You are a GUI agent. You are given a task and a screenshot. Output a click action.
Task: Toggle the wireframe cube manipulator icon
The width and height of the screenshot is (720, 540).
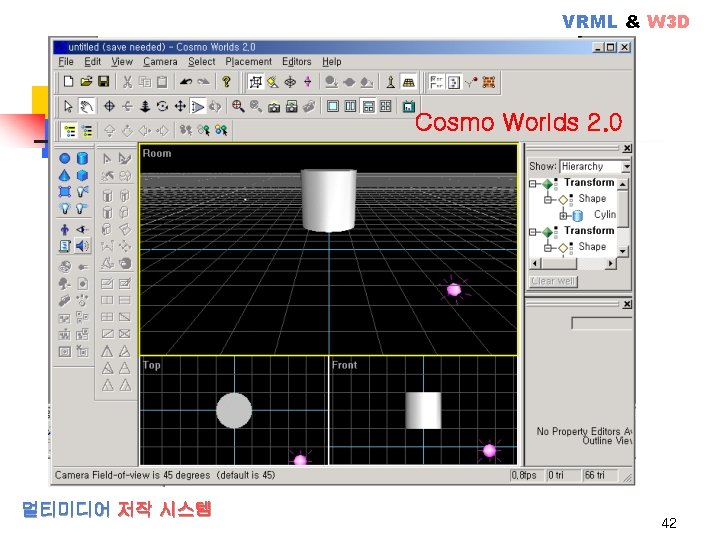[x=255, y=82]
